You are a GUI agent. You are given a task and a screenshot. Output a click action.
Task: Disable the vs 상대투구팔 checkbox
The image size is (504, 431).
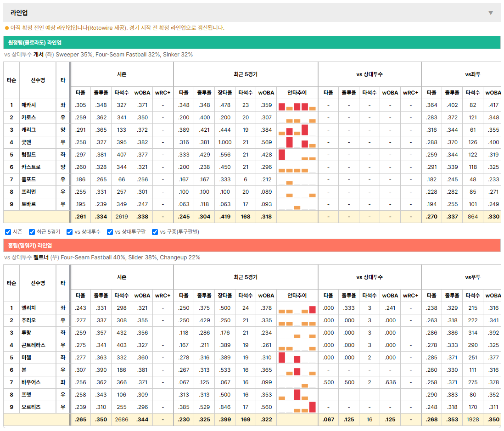point(110,232)
